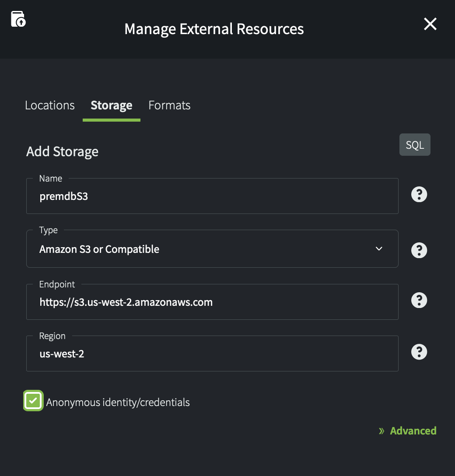
Task: Focus the Endpoint URL input field
Action: 212,302
